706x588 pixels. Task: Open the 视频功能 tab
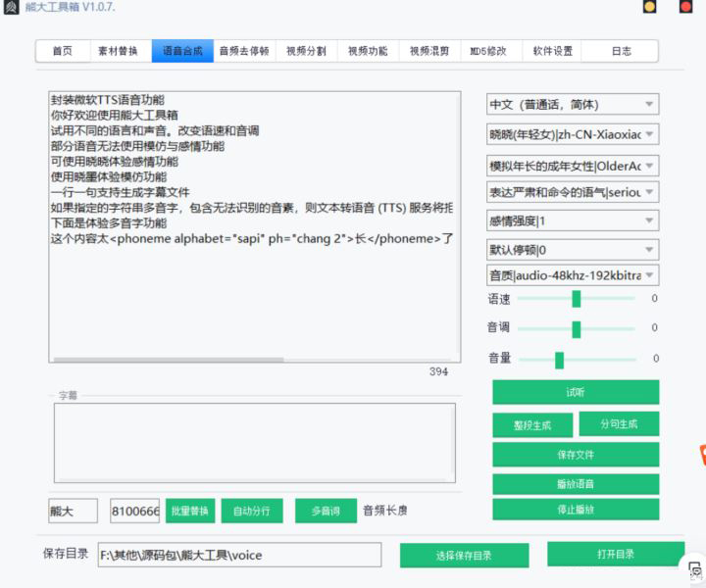(368, 51)
